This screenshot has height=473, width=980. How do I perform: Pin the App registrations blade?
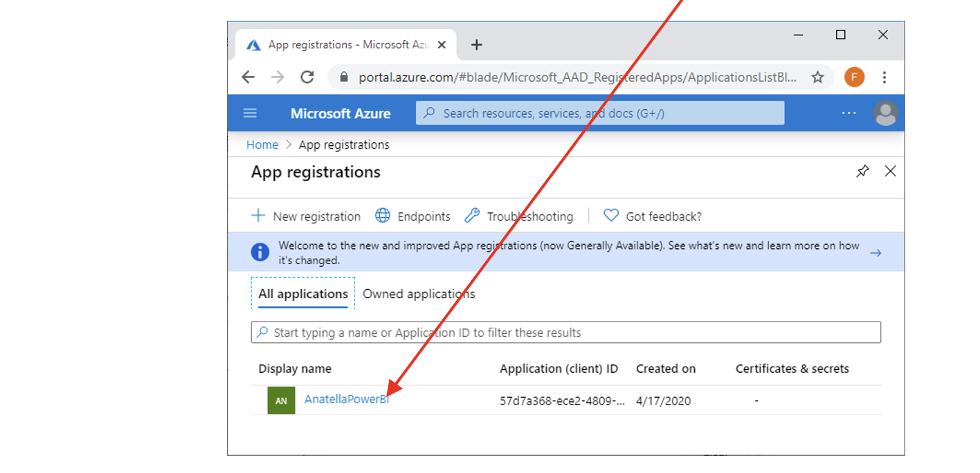[x=862, y=171]
